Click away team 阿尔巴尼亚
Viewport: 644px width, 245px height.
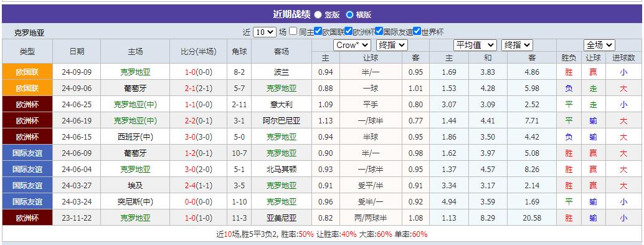coord(282,121)
